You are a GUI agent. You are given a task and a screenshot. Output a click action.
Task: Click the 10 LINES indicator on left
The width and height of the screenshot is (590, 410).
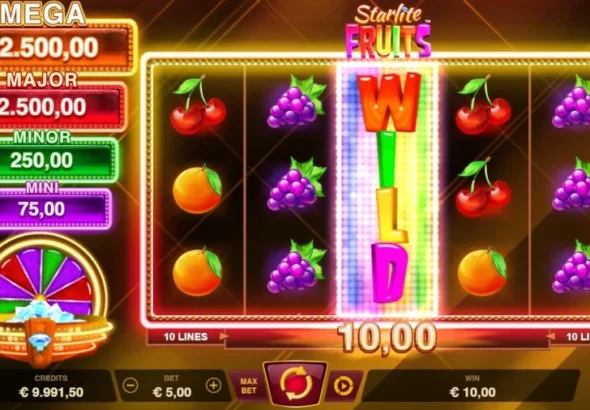186,337
